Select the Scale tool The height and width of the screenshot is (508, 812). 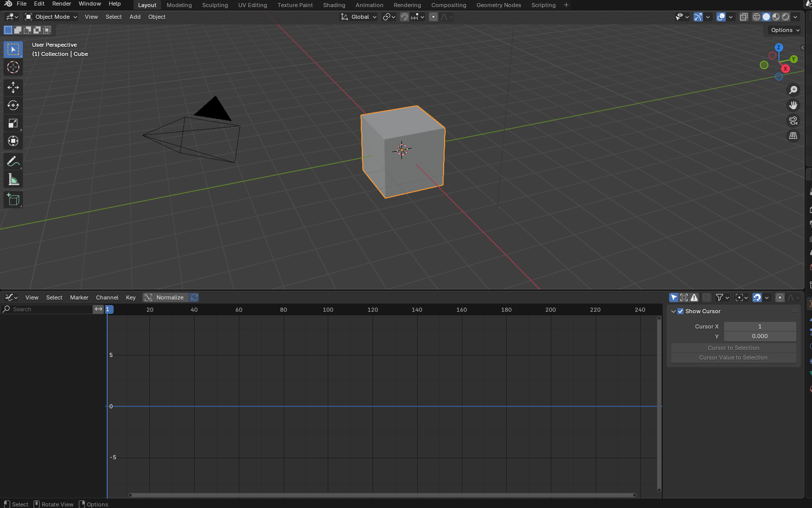(13, 123)
